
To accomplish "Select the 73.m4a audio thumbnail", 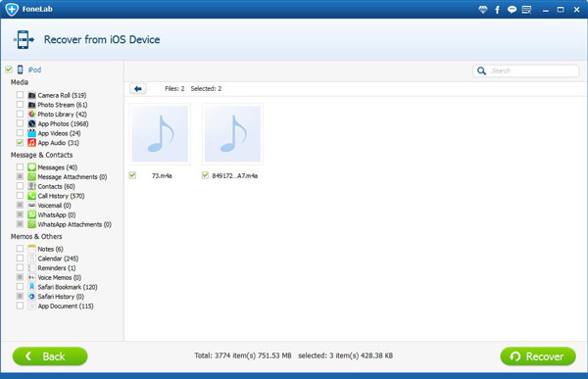I will 160,134.
